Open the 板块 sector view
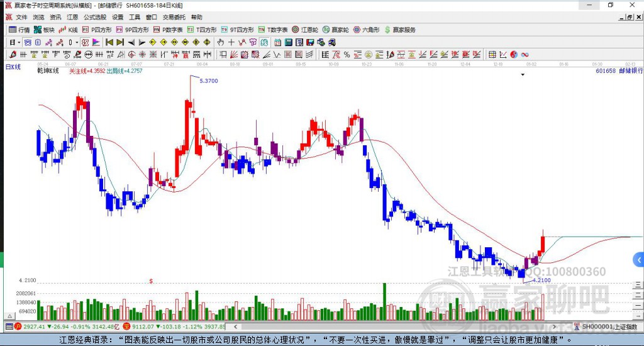This screenshot has height=346, width=644. click(x=44, y=30)
